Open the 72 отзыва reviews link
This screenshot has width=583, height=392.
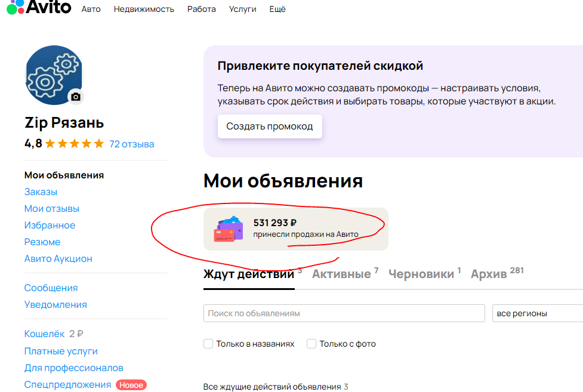[132, 144]
